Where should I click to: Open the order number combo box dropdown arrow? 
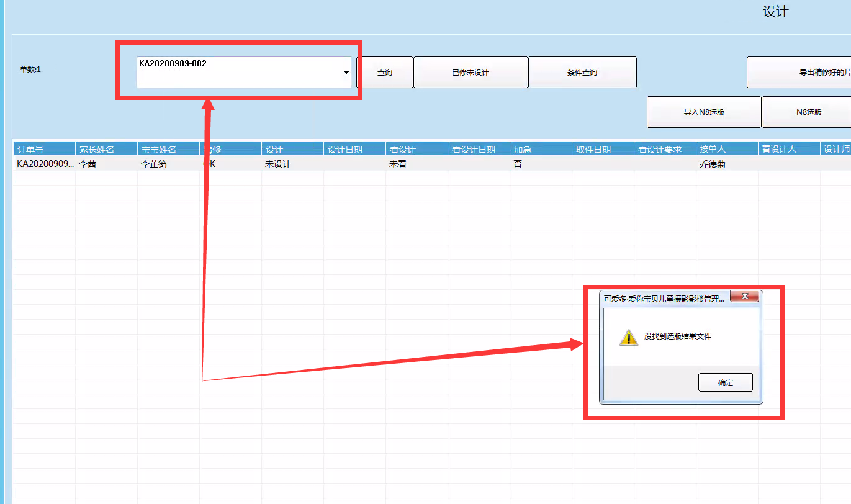click(346, 73)
